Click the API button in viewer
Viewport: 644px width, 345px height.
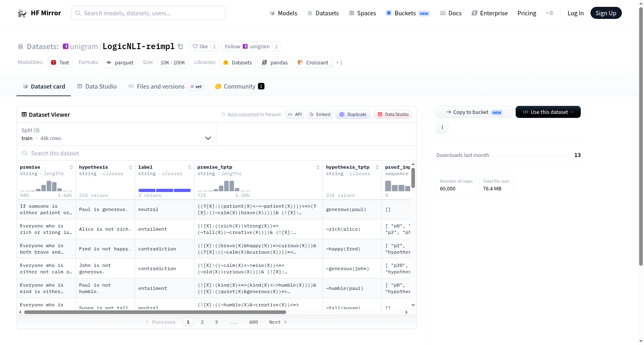tap(295, 114)
